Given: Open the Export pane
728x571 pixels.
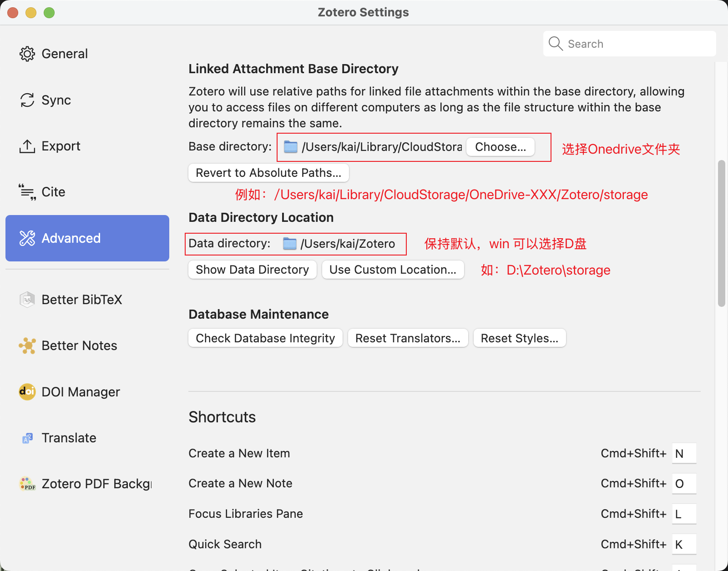Looking at the screenshot, I should click(87, 146).
